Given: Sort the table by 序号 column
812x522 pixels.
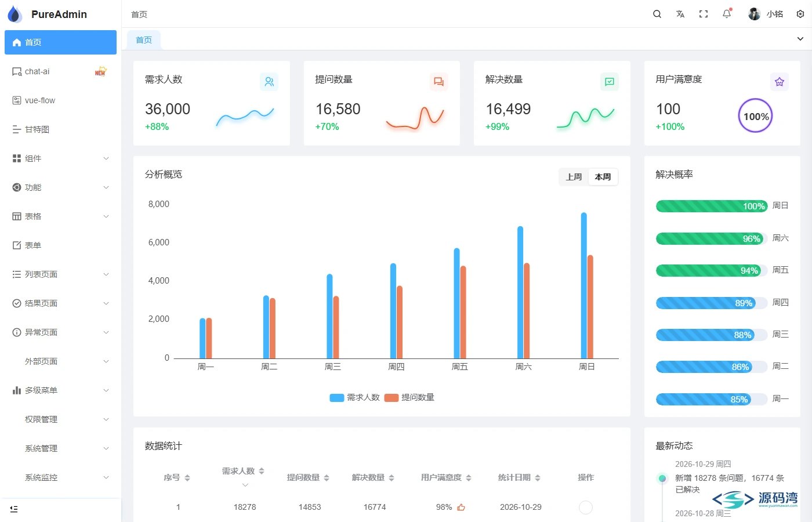Looking at the screenshot, I should [187, 478].
